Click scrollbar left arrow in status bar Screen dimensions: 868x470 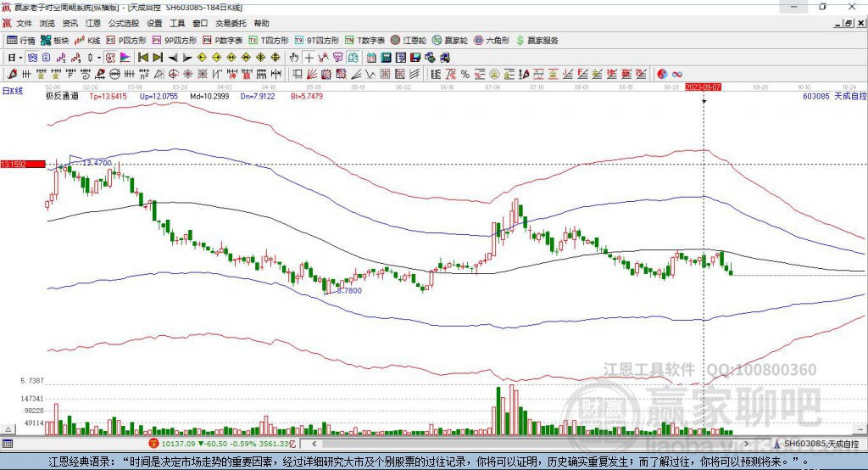[314, 444]
